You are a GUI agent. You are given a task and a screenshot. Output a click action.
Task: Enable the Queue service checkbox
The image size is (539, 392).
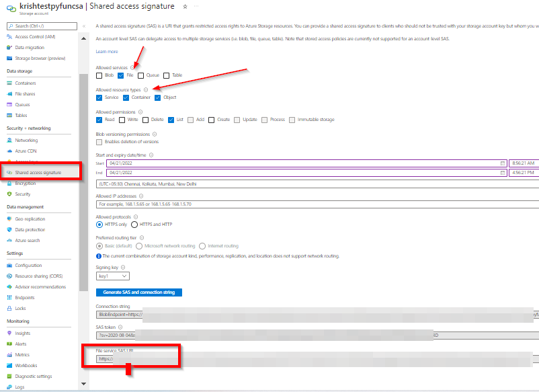pos(140,75)
